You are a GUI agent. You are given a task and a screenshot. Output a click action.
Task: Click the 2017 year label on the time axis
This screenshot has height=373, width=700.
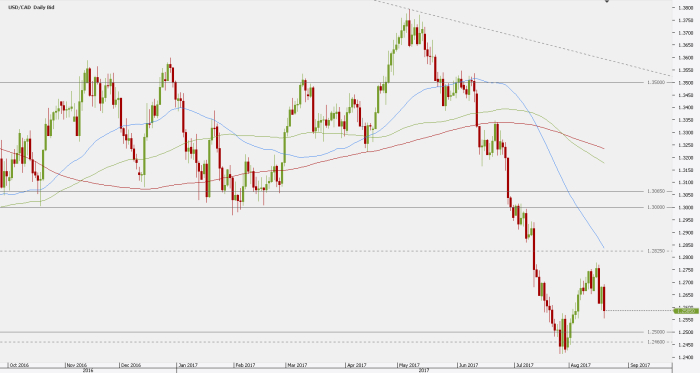(x=424, y=370)
